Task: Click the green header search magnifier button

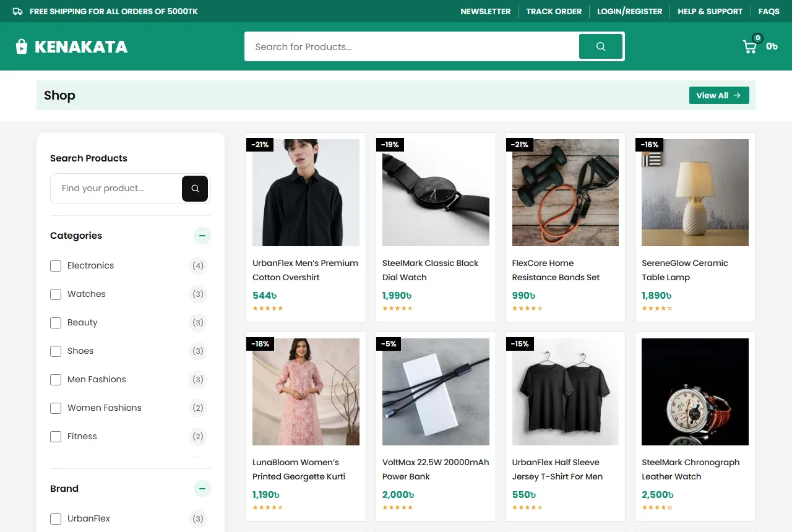Action: (x=601, y=46)
